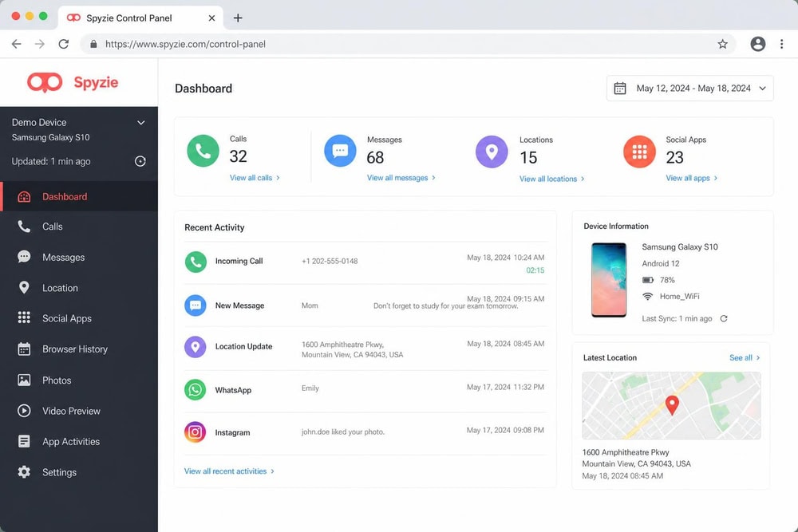The image size is (798, 532).
Task: Open Social Apps in the sidebar menu
Action: tap(79, 318)
